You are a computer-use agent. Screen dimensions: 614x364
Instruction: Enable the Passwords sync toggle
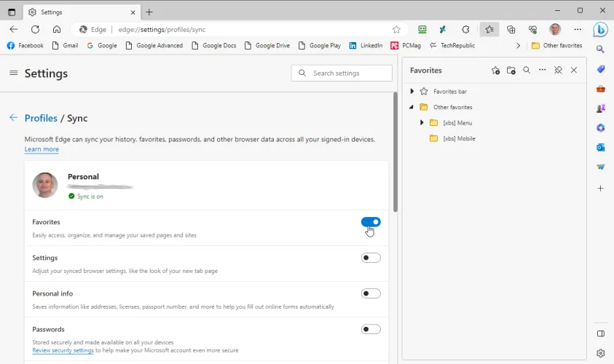371,329
